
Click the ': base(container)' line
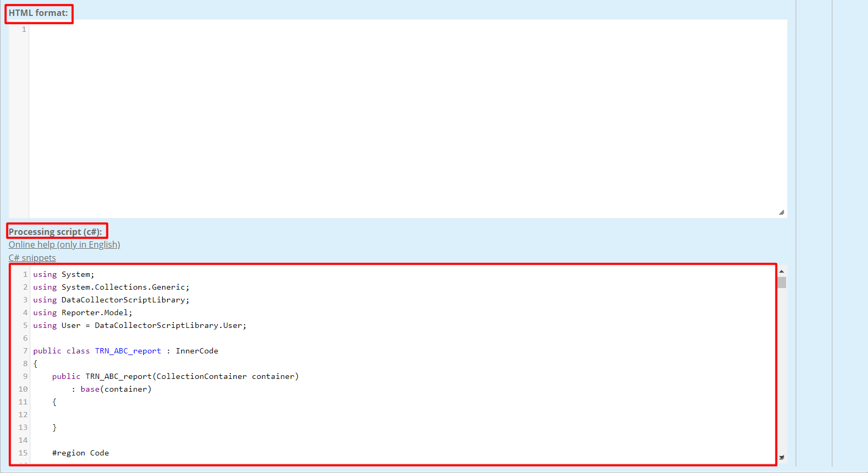click(112, 389)
